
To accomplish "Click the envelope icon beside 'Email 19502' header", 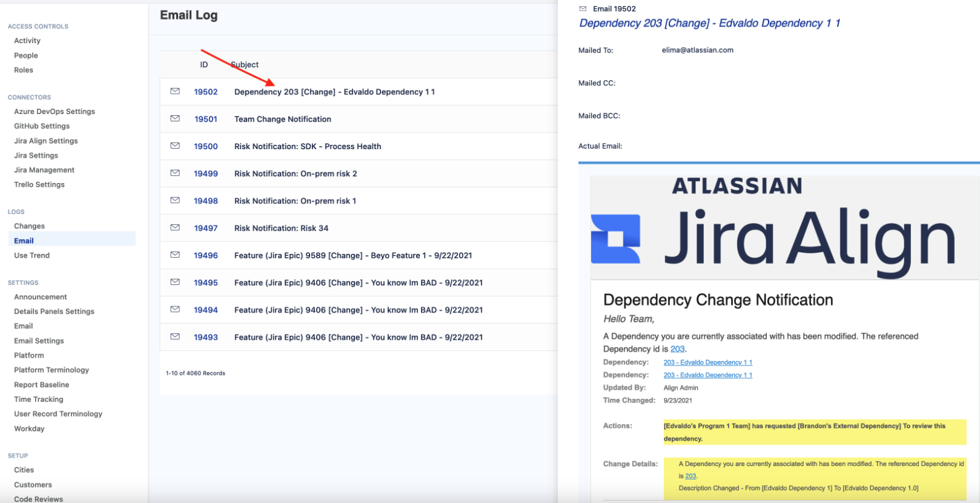I will click(583, 9).
